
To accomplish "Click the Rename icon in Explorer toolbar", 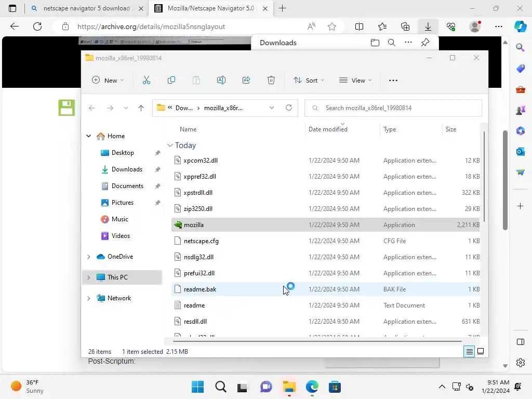I will tap(221, 81).
